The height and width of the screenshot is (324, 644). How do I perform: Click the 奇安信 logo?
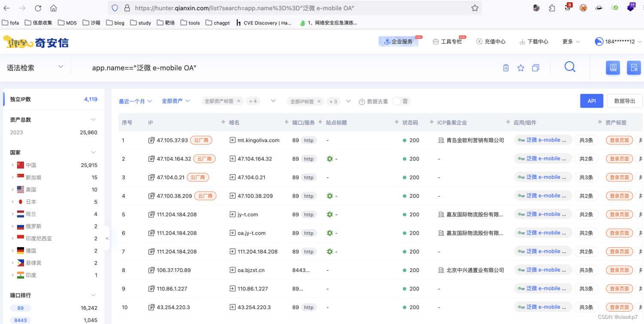click(36, 42)
